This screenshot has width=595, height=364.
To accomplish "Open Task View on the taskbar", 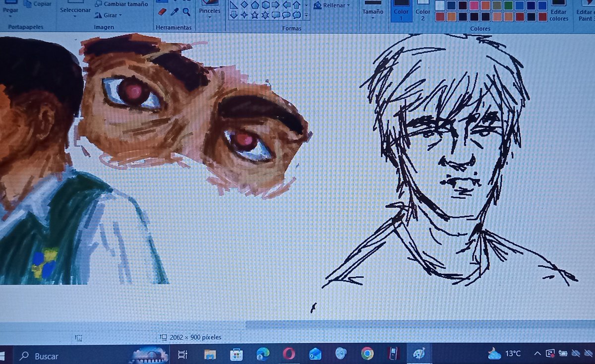I will click(182, 354).
